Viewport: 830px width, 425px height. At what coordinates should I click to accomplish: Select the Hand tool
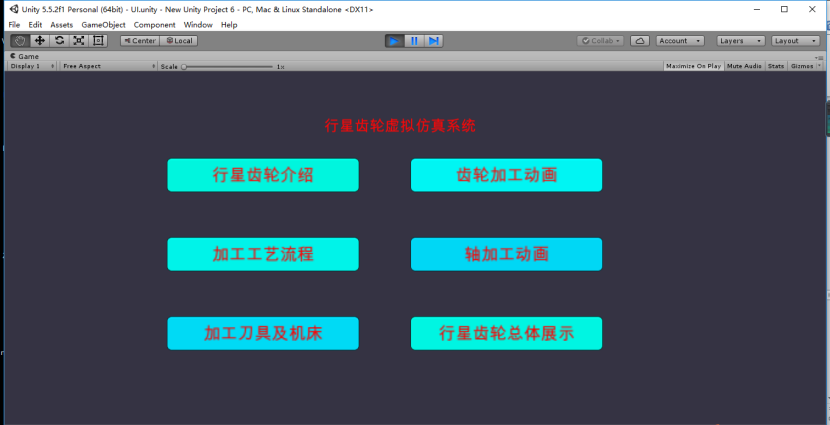(x=20, y=41)
